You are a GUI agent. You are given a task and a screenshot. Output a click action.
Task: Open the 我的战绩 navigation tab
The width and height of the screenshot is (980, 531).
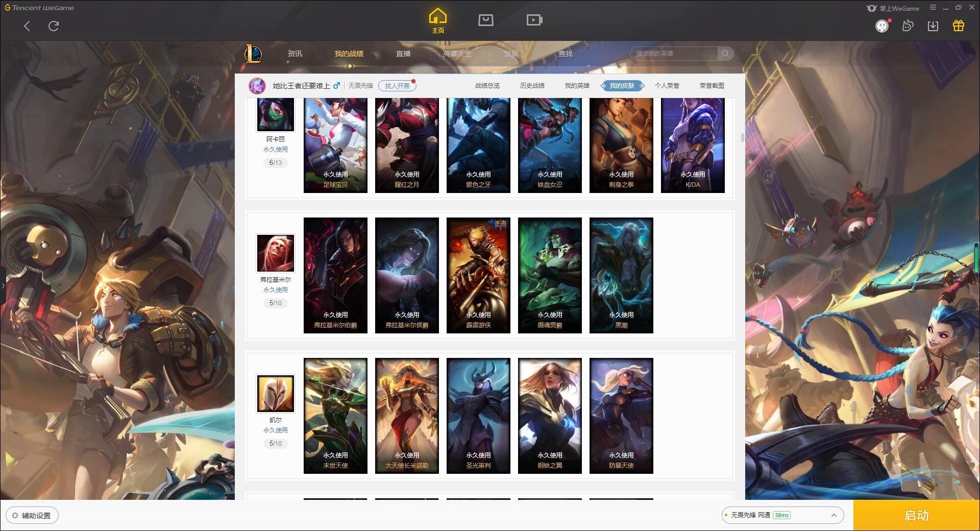[349, 54]
